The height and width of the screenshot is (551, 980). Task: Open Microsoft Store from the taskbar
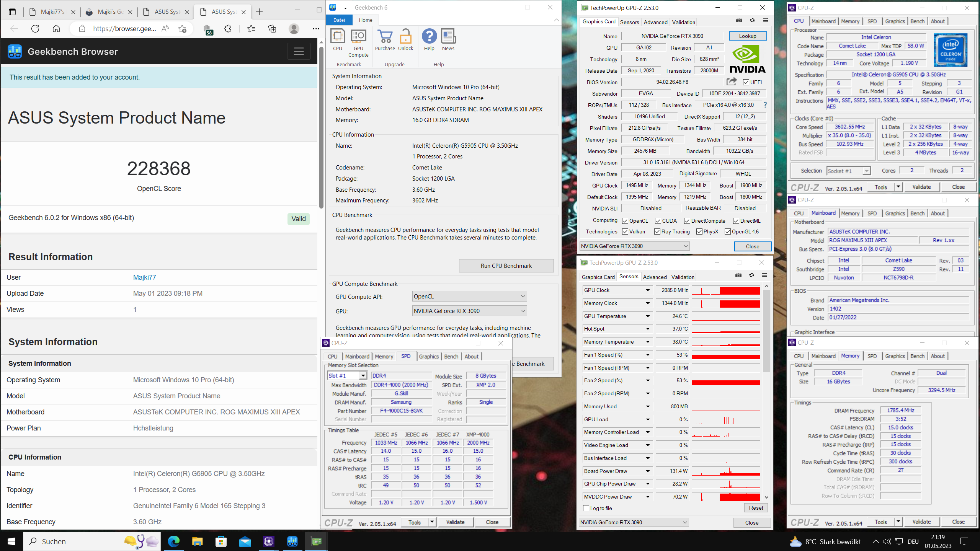pyautogui.click(x=221, y=541)
